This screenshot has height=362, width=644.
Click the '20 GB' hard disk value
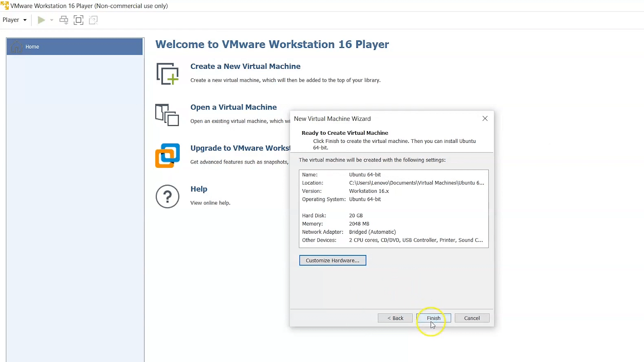pyautogui.click(x=356, y=216)
